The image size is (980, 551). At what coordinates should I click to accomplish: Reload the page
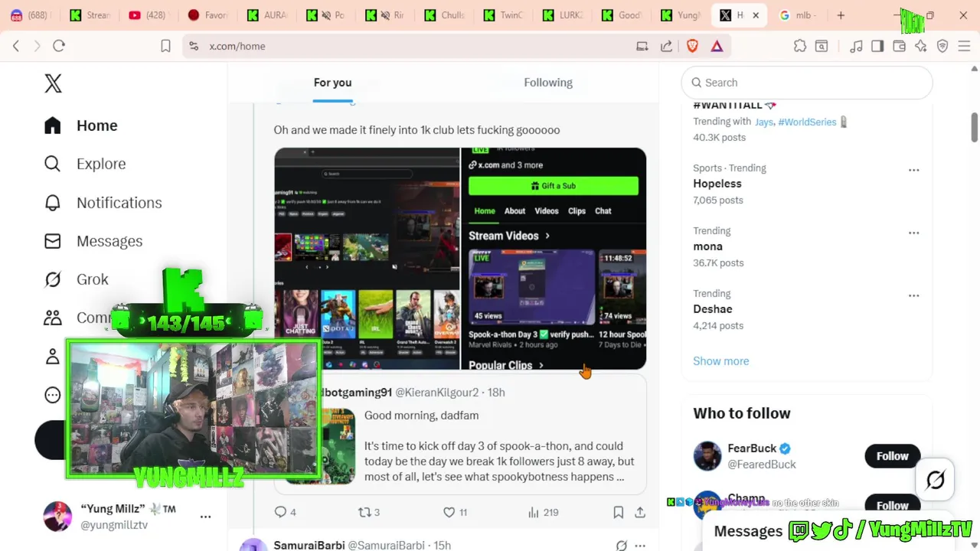[x=59, y=46]
